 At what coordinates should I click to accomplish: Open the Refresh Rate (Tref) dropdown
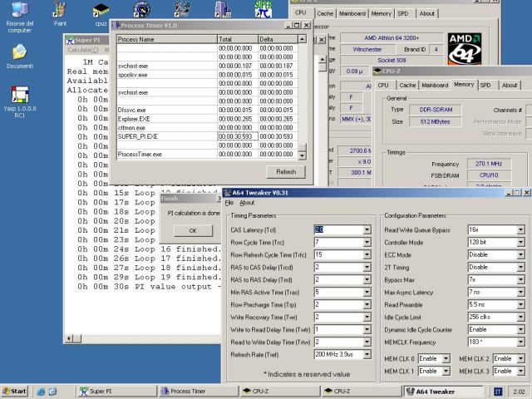pyautogui.click(x=367, y=355)
